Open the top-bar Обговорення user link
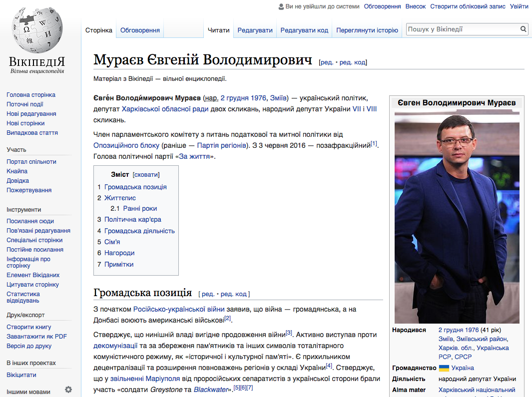 382,6
